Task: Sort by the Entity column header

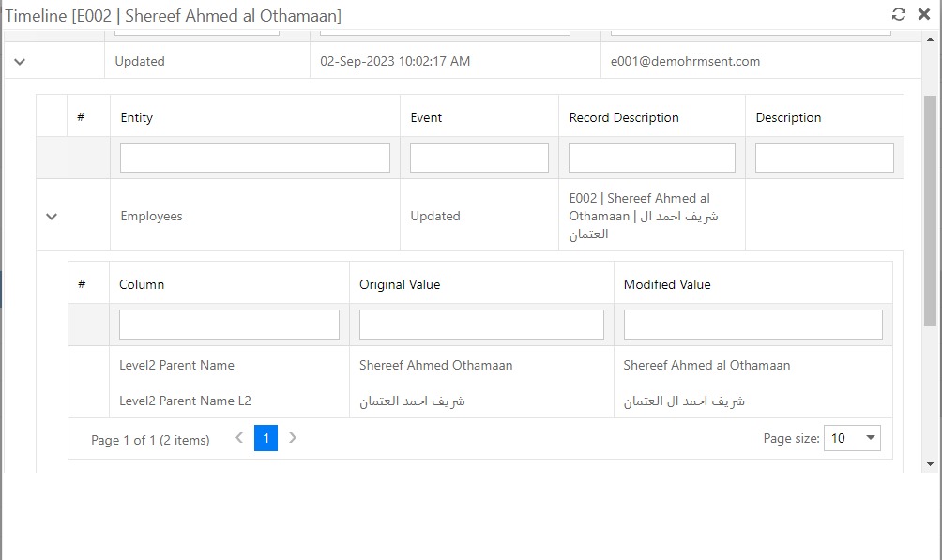Action: pos(137,117)
